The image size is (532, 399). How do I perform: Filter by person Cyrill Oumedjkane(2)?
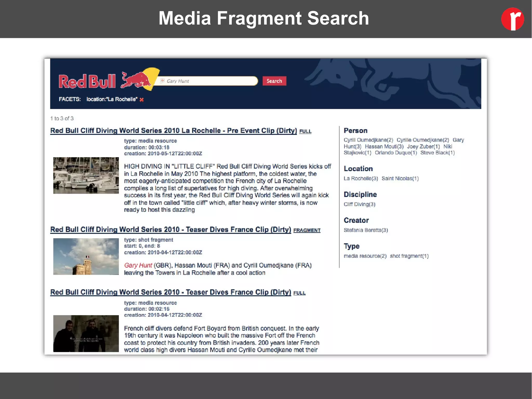tap(368, 140)
